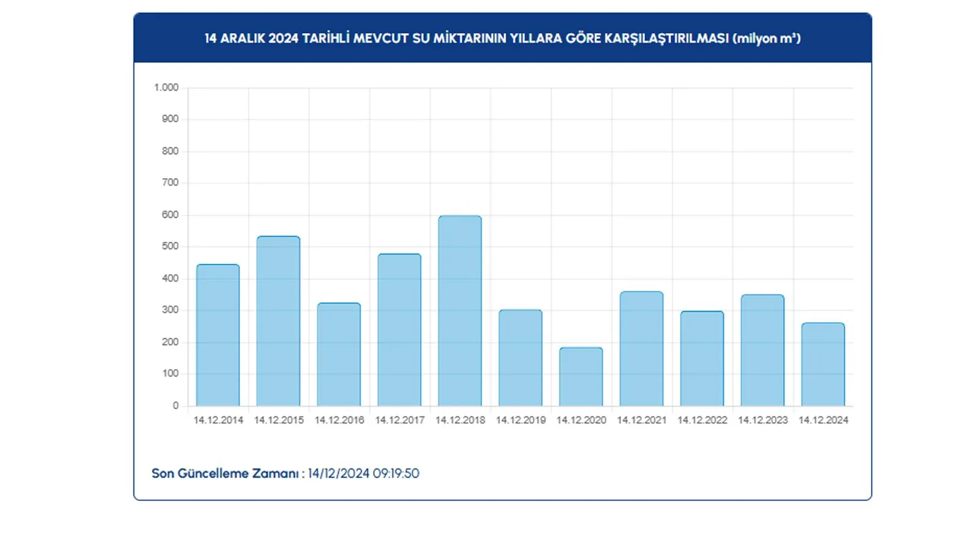
Task: Click the 14.12.2019 bar
Action: [521, 358]
